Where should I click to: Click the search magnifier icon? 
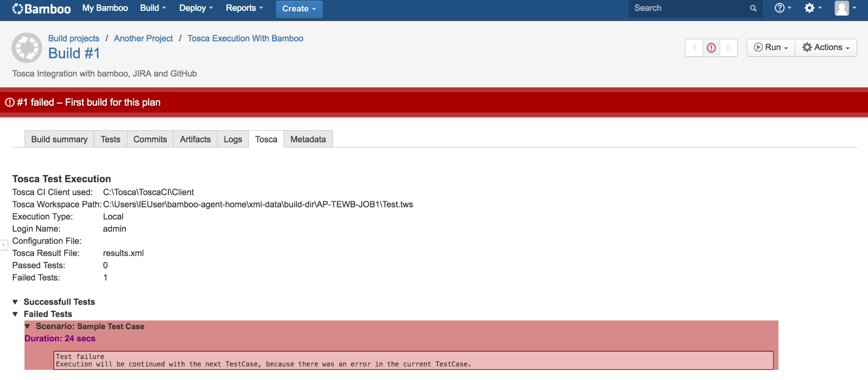click(753, 8)
